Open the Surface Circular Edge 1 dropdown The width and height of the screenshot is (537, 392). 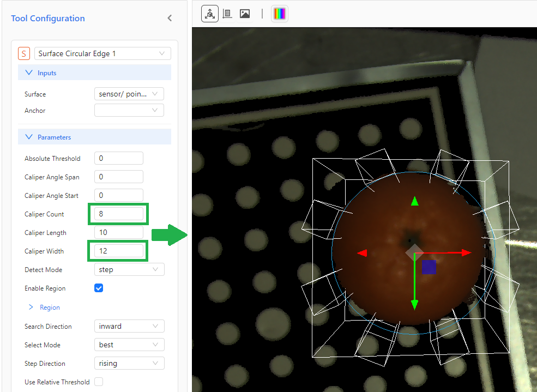click(x=102, y=53)
